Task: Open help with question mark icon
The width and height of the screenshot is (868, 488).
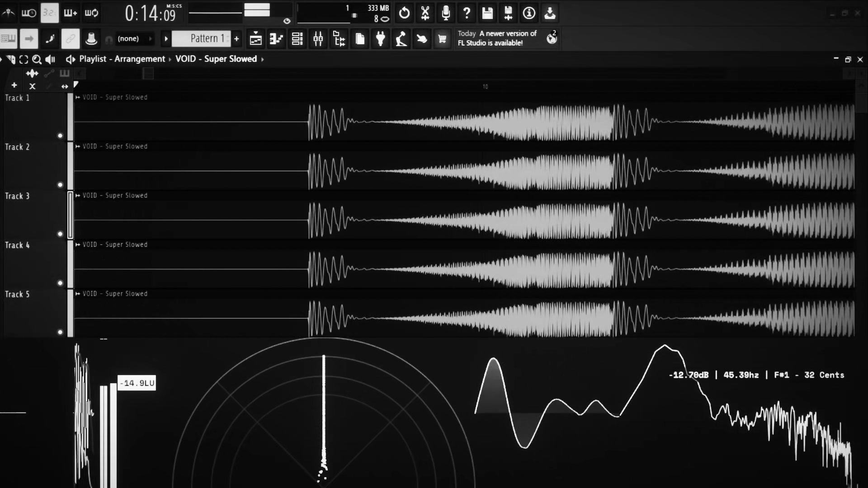Action: click(467, 13)
